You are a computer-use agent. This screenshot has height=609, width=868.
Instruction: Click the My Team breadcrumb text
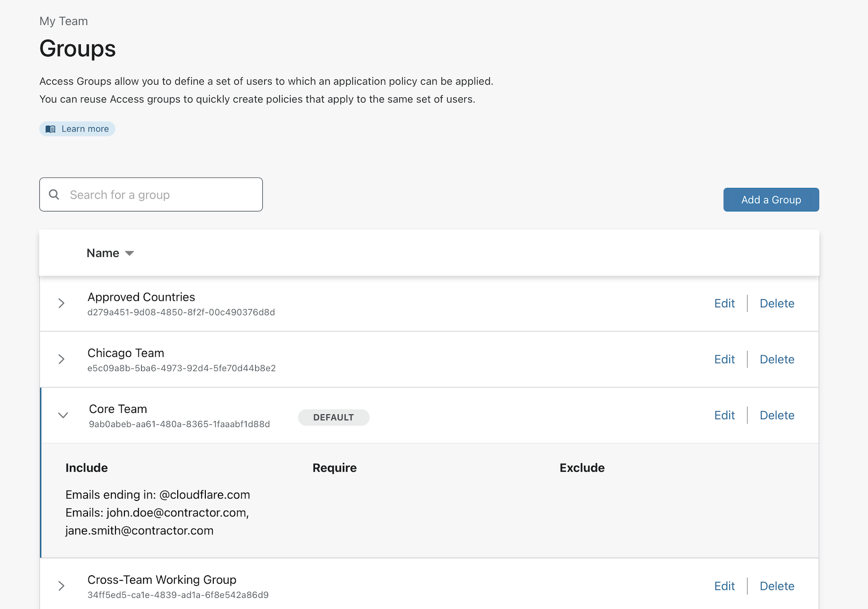point(64,21)
